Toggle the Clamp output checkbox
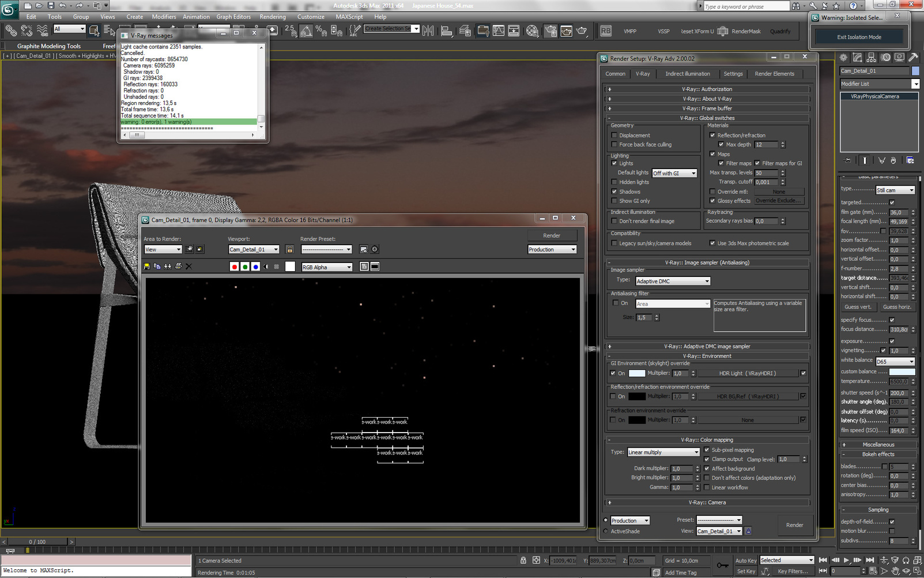The height and width of the screenshot is (578, 924). [x=707, y=459]
